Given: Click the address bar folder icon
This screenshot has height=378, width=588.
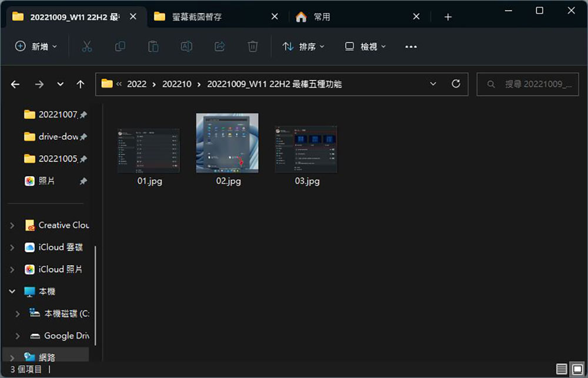Looking at the screenshot, I should pos(107,83).
